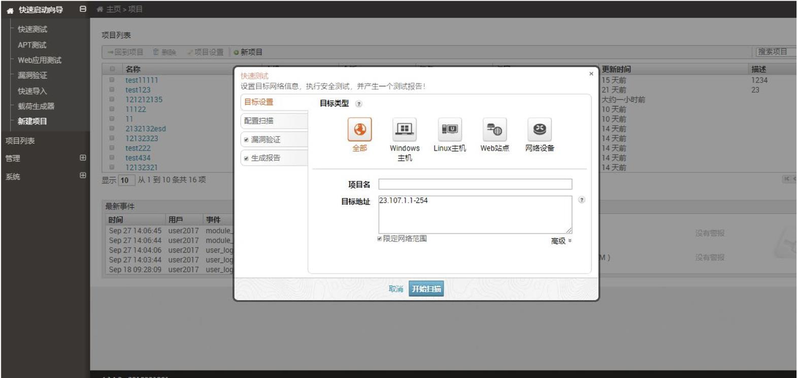
Task: Open 载荷生成器 in the sidebar
Action: tap(36, 106)
